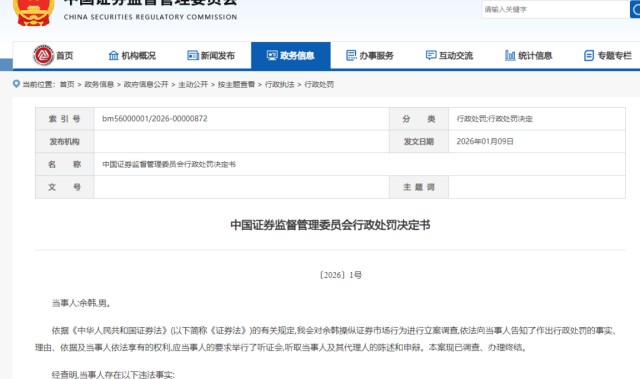Go to 政府信息公开 in the breadcrumb

pos(146,84)
